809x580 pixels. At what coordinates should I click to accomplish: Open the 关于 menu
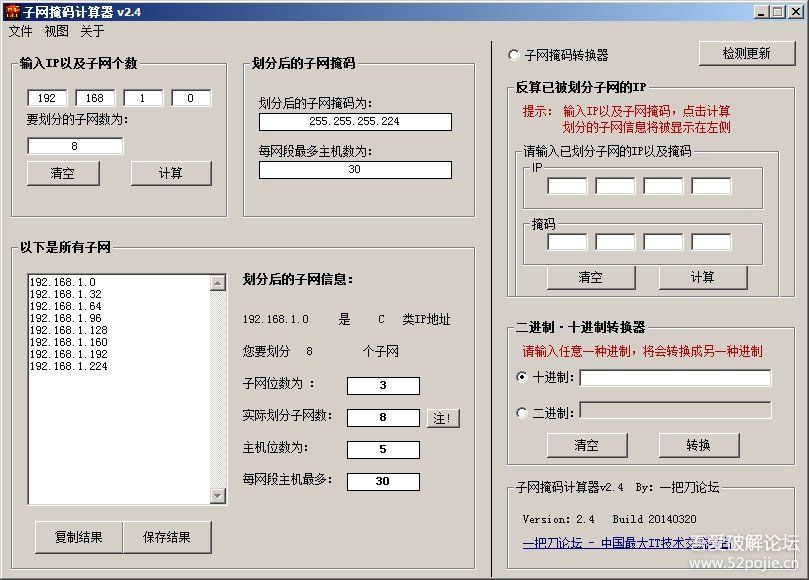point(92,31)
